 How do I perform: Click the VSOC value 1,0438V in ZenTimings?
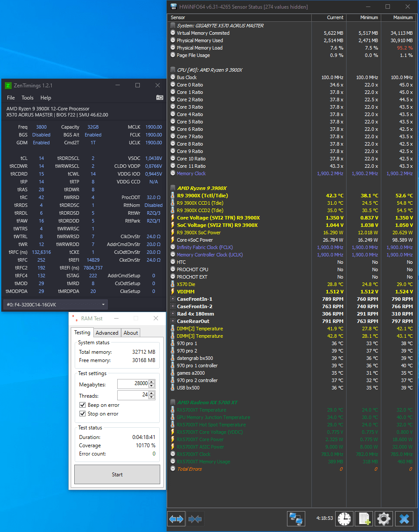point(154,158)
